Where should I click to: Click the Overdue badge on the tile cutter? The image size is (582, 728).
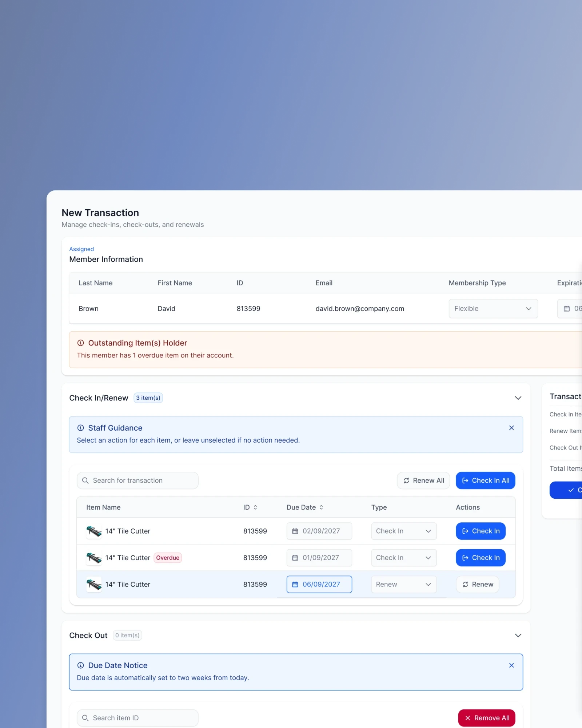tap(168, 558)
